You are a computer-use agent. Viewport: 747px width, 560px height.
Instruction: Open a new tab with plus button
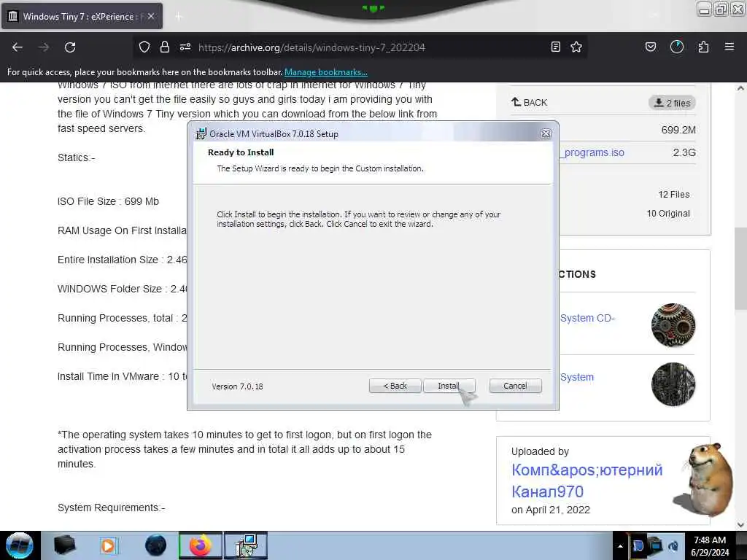coord(178,17)
